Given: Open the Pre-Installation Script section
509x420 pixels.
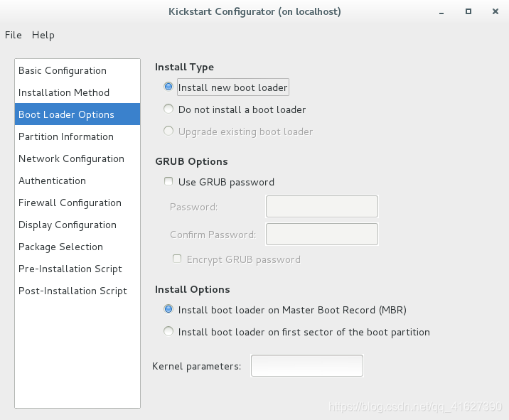Looking at the screenshot, I should pyautogui.click(x=77, y=269).
